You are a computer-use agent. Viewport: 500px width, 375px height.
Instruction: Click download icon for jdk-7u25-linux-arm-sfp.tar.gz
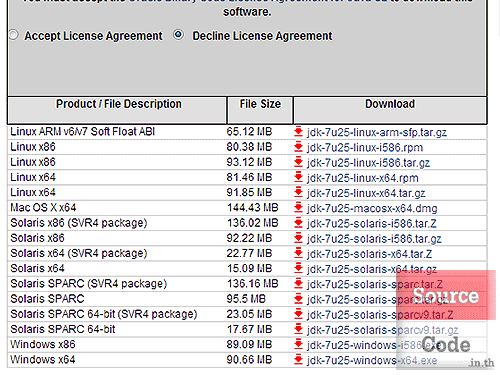(x=298, y=131)
